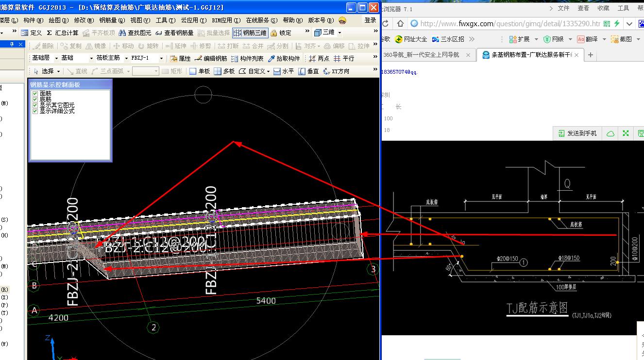
Task: Click 删除 delete tool
Action: click(x=44, y=46)
